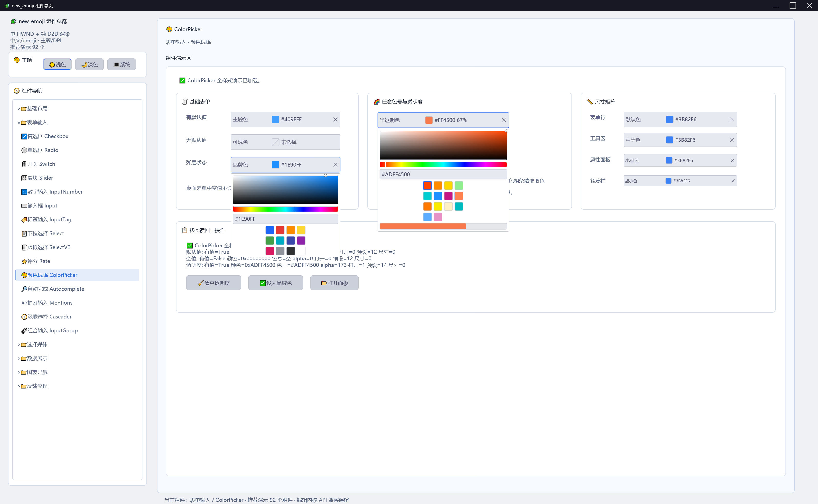Click the palette icon of 颜色选择 ColorPicker
This screenshot has width=818, height=504.
coord(24,275)
